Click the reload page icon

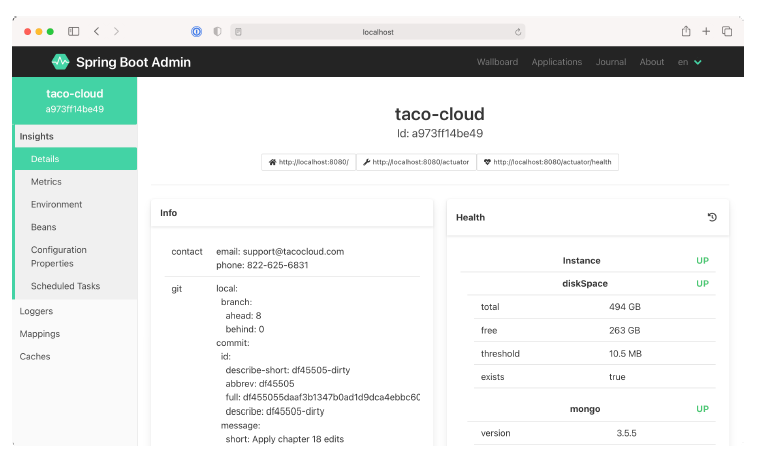coord(518,32)
